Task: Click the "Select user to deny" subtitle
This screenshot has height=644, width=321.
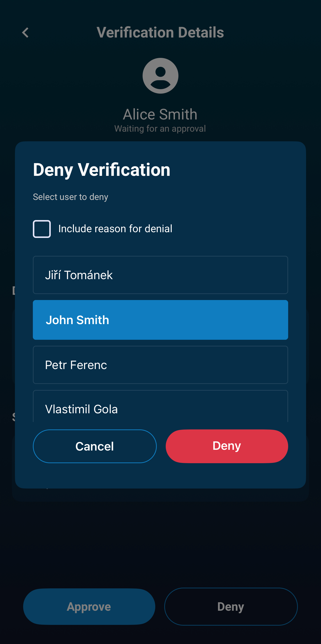Action: point(71,197)
